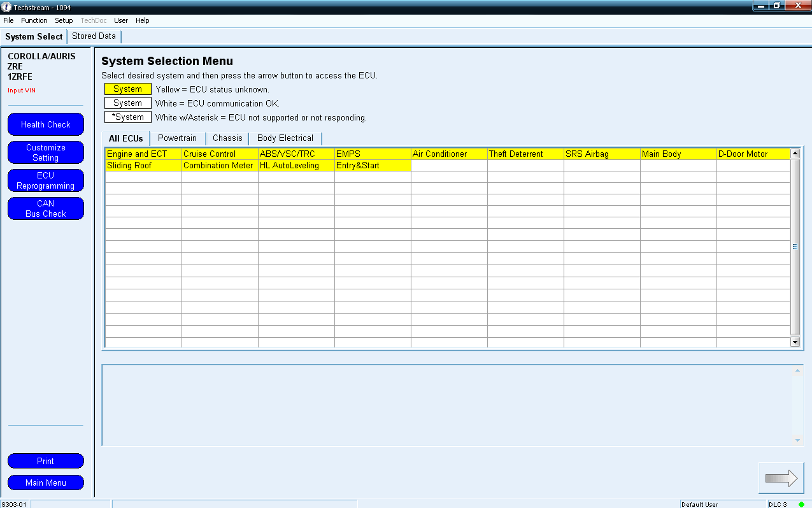
Task: Open the Help menu
Action: point(143,20)
